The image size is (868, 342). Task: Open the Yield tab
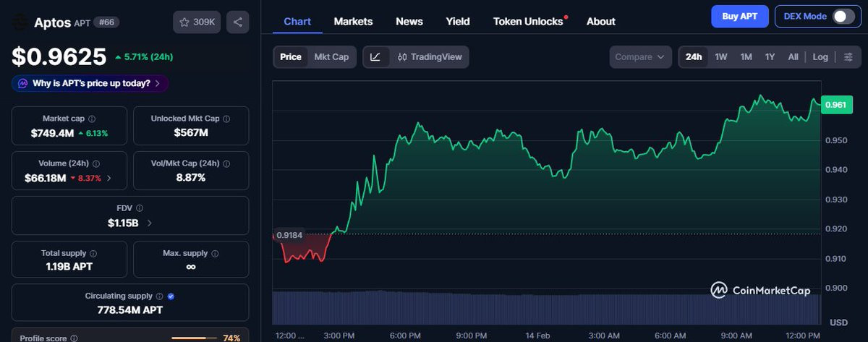tap(458, 22)
